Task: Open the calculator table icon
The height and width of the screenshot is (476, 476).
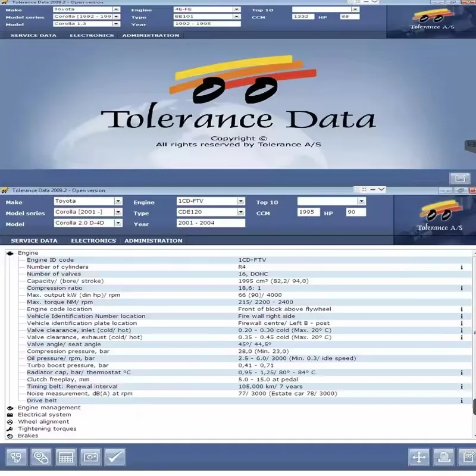Action: (65, 456)
